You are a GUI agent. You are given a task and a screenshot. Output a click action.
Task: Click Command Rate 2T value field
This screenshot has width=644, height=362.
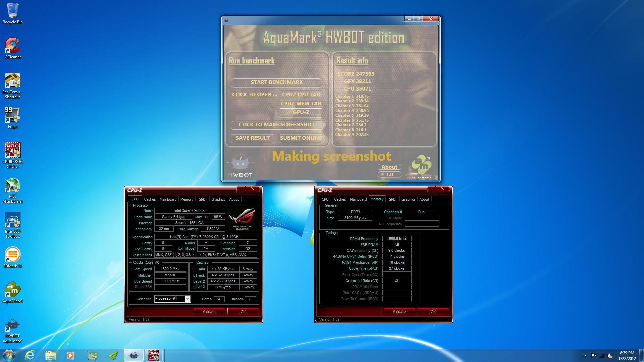[396, 281]
